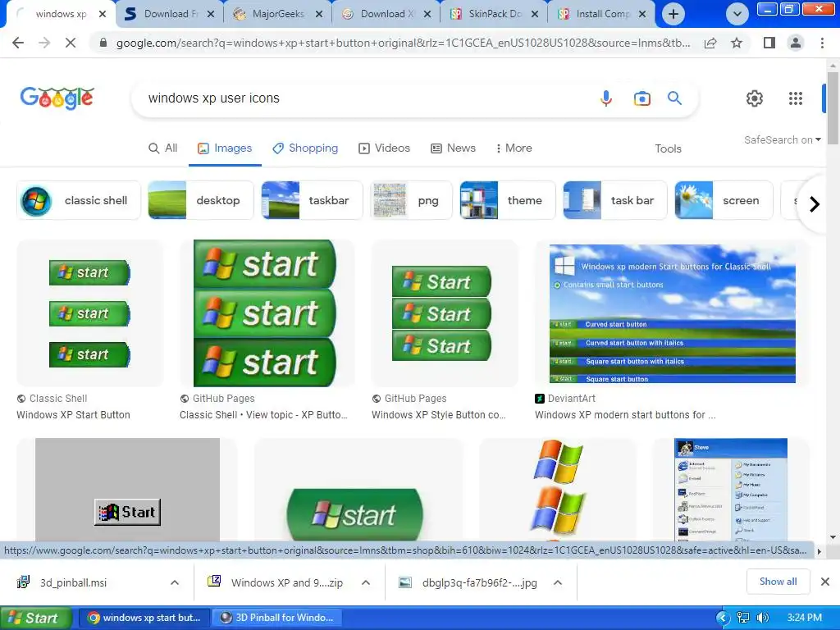Viewport: 840px width, 630px height.
Task: Search by image using the camera icon
Action: pyautogui.click(x=641, y=98)
